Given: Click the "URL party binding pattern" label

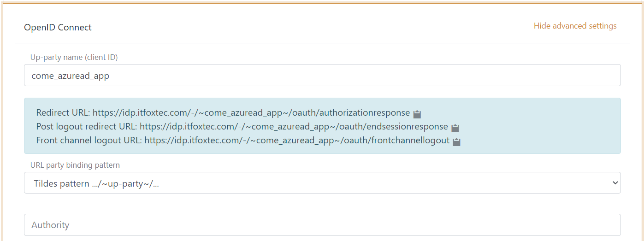Looking at the screenshot, I should pos(75,165).
